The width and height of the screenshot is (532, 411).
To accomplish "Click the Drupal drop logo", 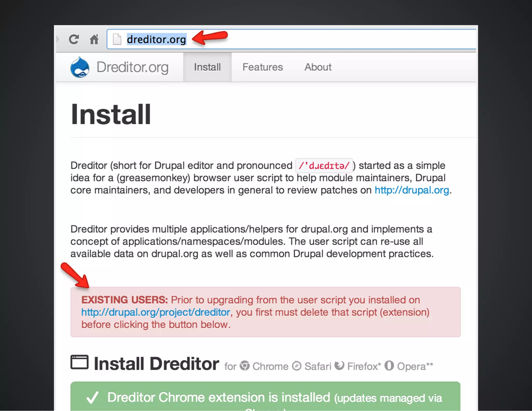I will pyautogui.click(x=80, y=67).
